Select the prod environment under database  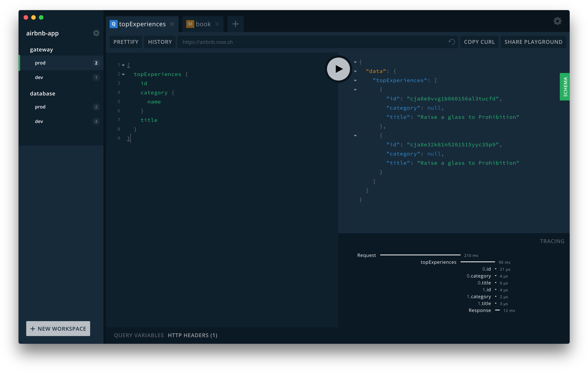40,107
